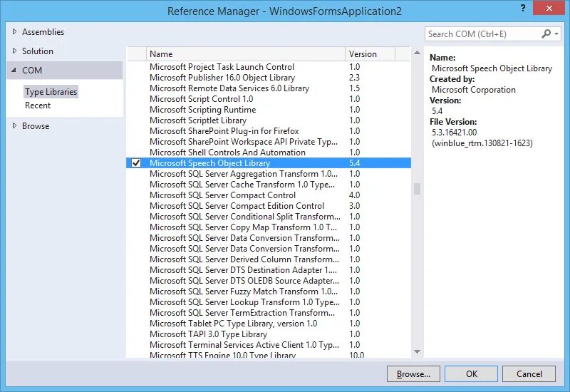The width and height of the screenshot is (570, 392).
Task: Open the search options dropdown arrow
Action: coord(556,33)
